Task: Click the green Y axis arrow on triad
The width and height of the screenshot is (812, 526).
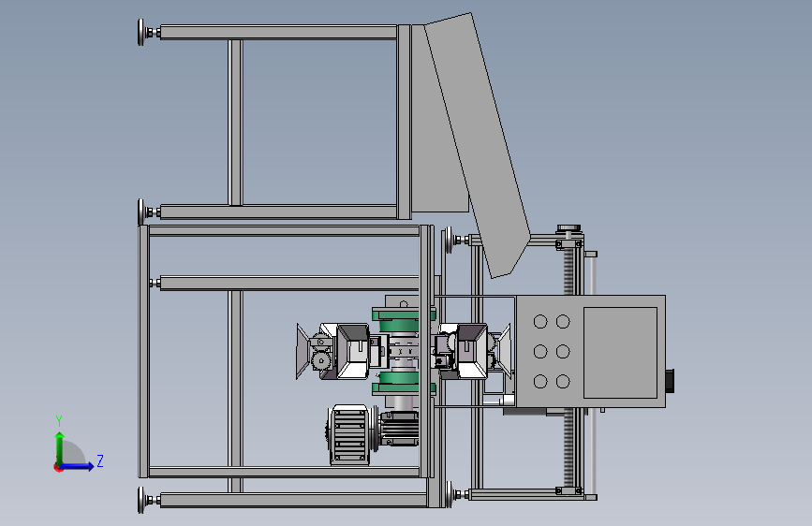Action: [60, 447]
